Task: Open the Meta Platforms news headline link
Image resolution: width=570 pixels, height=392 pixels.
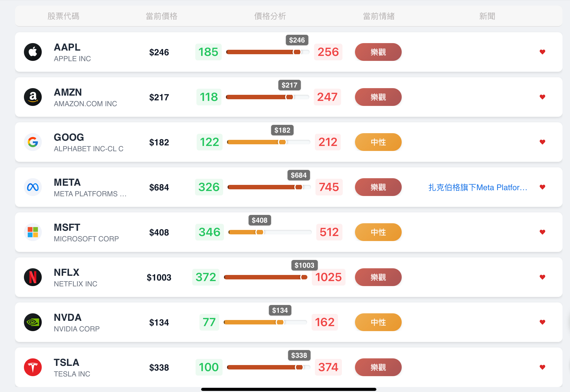Action: coord(478,187)
